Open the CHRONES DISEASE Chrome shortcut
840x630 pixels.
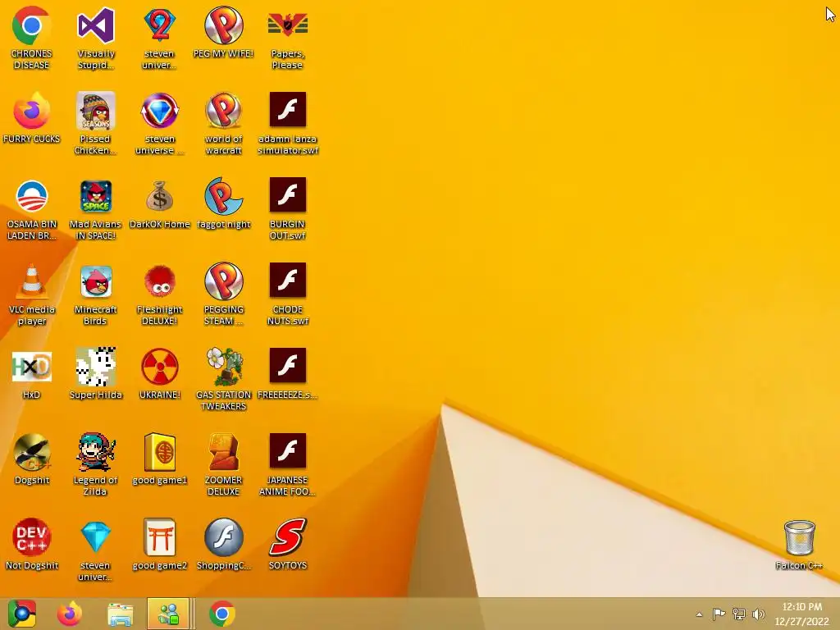click(x=32, y=38)
